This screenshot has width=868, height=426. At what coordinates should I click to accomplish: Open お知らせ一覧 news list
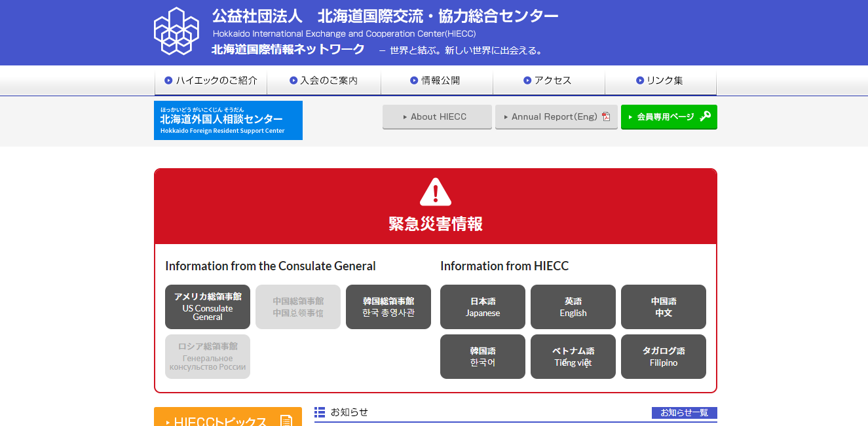pos(685,413)
